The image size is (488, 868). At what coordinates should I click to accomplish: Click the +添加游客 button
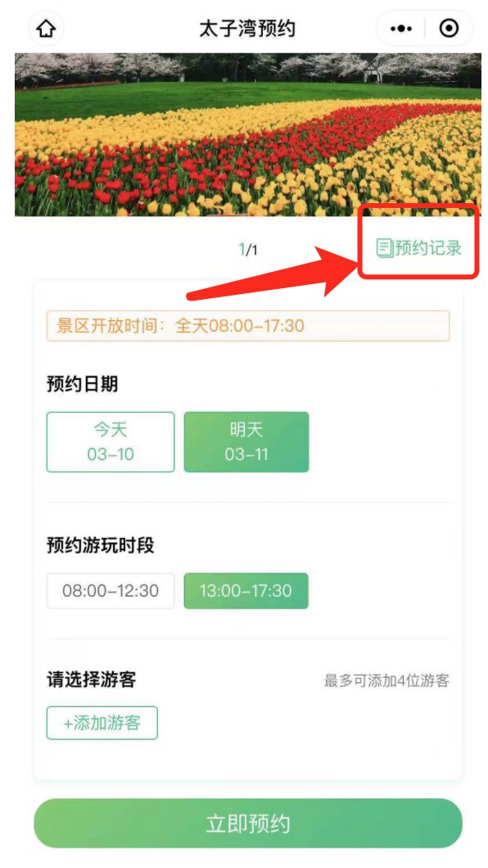pyautogui.click(x=102, y=722)
